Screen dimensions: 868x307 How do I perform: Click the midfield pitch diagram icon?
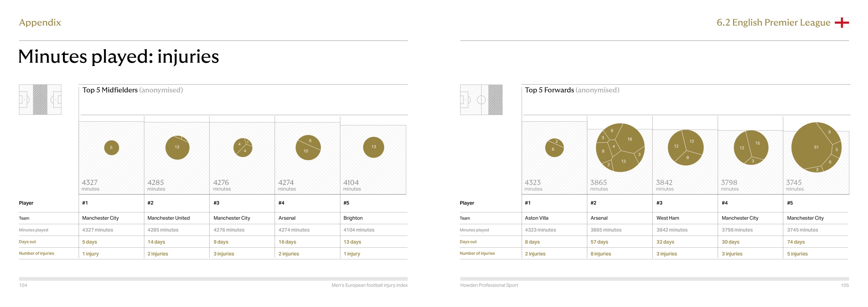[x=40, y=100]
